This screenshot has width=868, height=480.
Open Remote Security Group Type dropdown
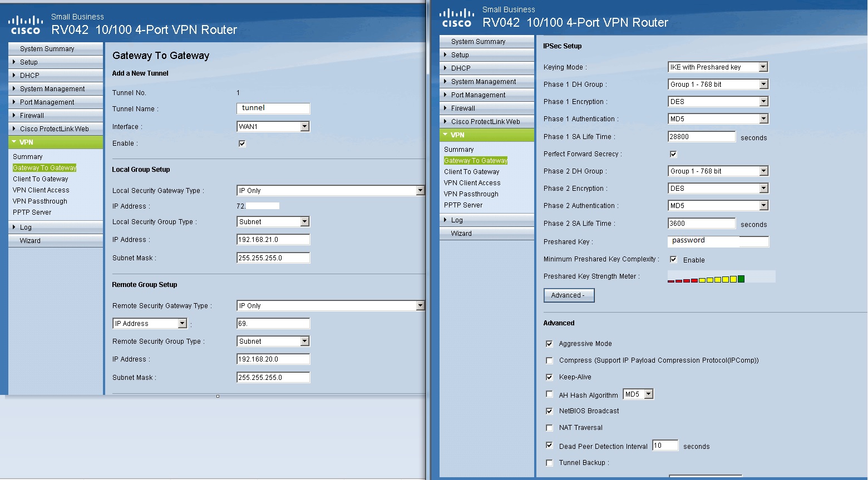click(273, 341)
